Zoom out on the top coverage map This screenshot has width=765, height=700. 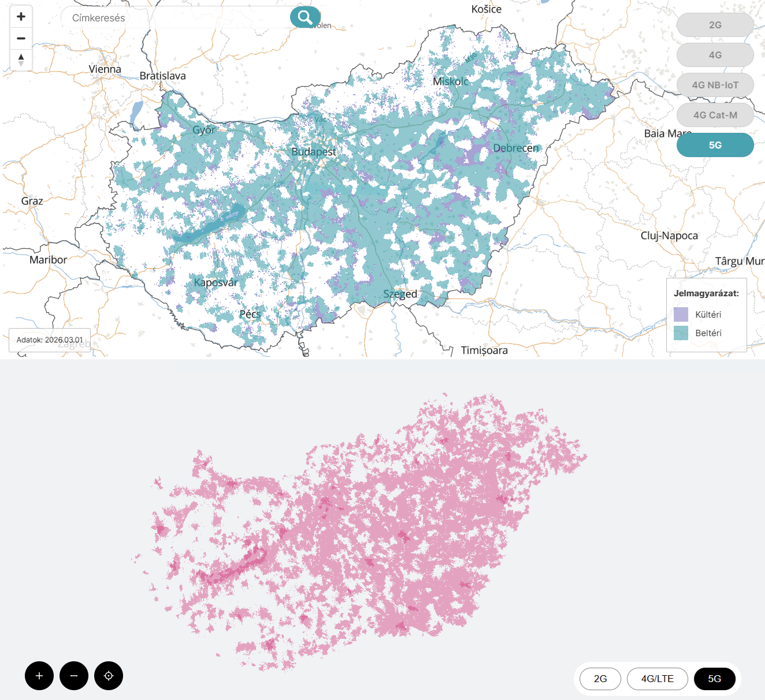point(21,38)
